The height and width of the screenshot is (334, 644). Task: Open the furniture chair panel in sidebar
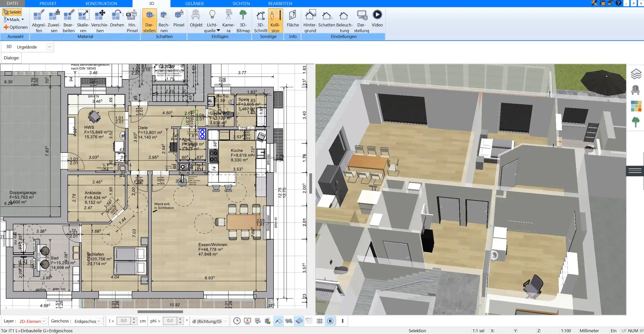coord(636,90)
